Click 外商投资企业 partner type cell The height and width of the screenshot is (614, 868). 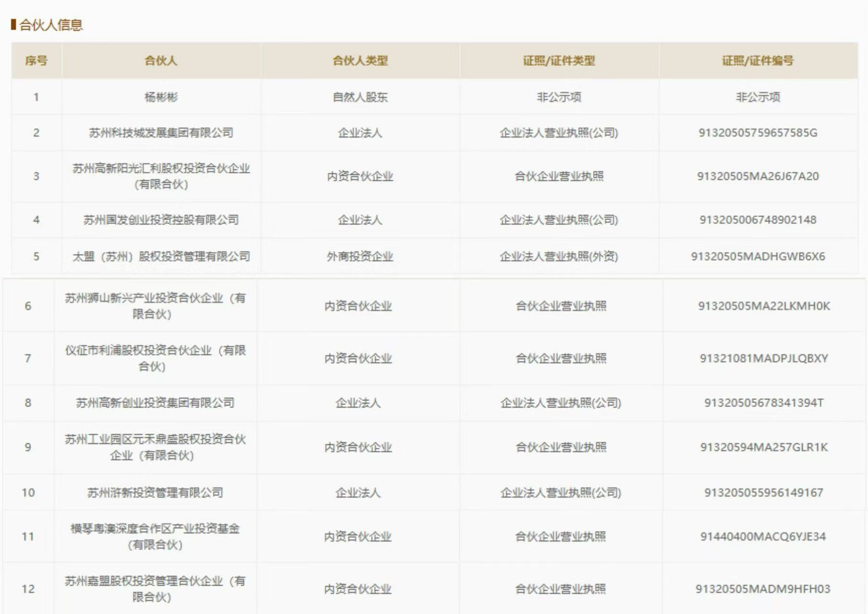pos(360,256)
